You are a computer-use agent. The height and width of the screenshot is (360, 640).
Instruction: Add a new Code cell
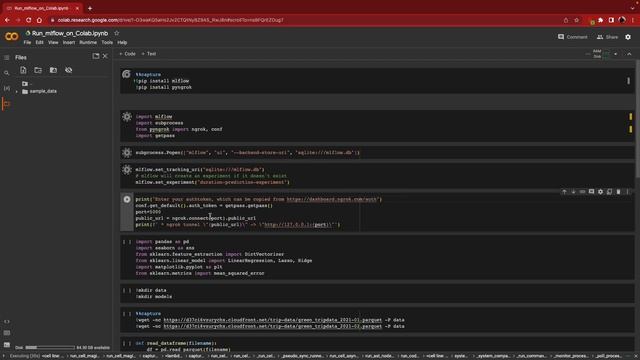(x=127, y=54)
